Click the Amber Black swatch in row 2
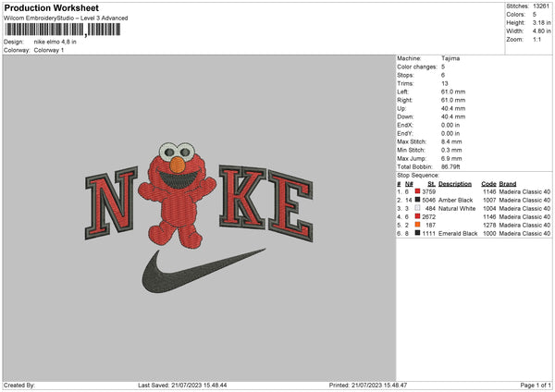 pyautogui.click(x=418, y=200)
